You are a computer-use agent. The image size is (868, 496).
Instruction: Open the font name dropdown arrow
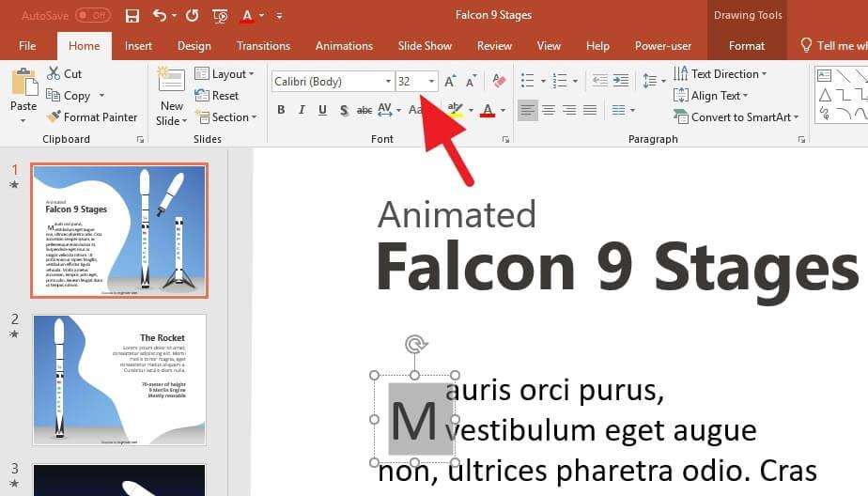[388, 82]
